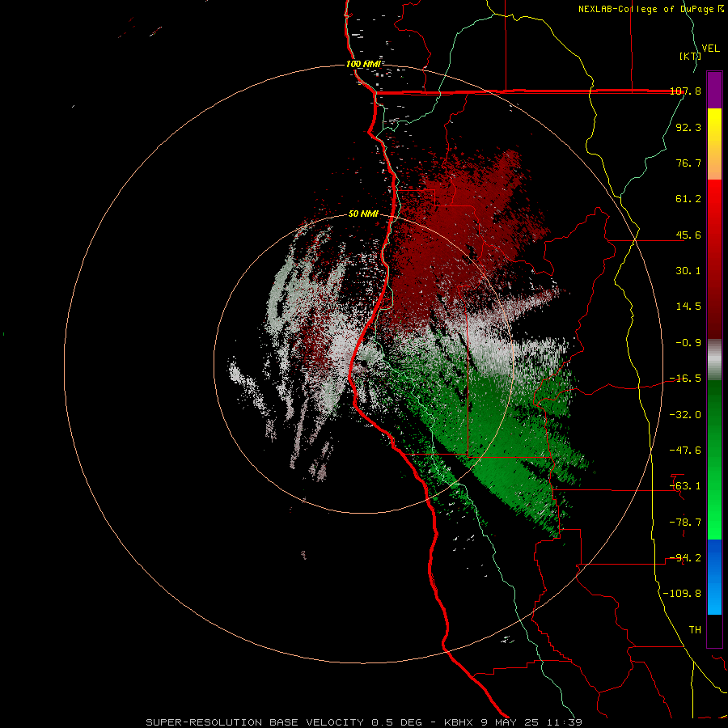Click the 45.6 velocity scale value
This screenshot has width=728, height=728.
(x=688, y=235)
